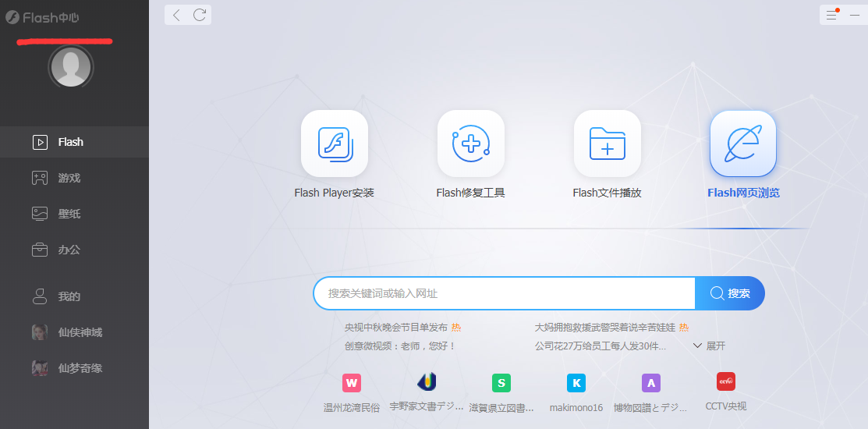
Task: Go to 壁纸 sidebar section
Action: point(69,214)
